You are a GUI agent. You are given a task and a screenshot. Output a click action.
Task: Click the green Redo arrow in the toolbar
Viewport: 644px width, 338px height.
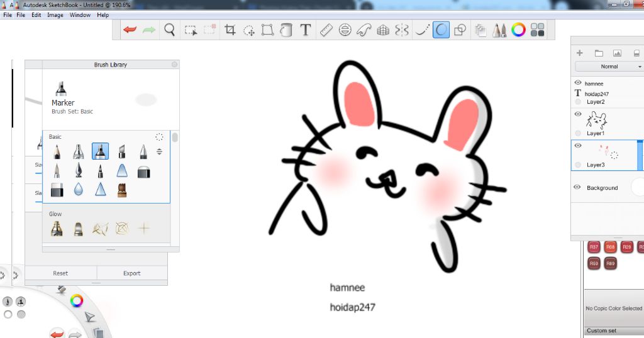point(148,30)
